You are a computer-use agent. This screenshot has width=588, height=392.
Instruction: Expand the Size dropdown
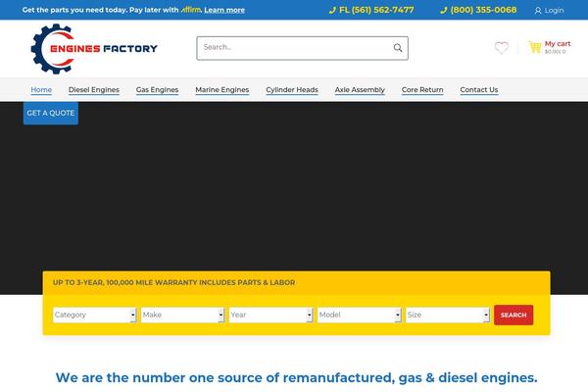pos(448,315)
